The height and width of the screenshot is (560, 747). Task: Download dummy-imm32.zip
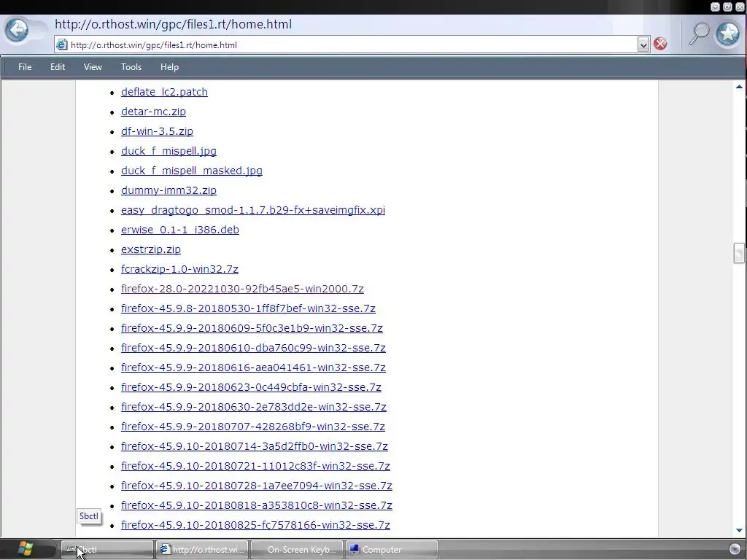(169, 190)
